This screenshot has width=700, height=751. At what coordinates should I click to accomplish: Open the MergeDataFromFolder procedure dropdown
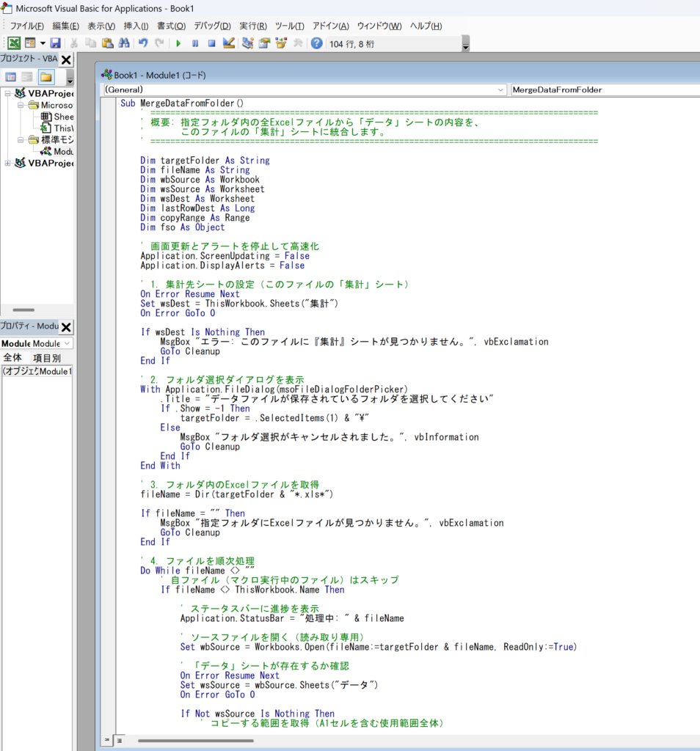click(603, 89)
